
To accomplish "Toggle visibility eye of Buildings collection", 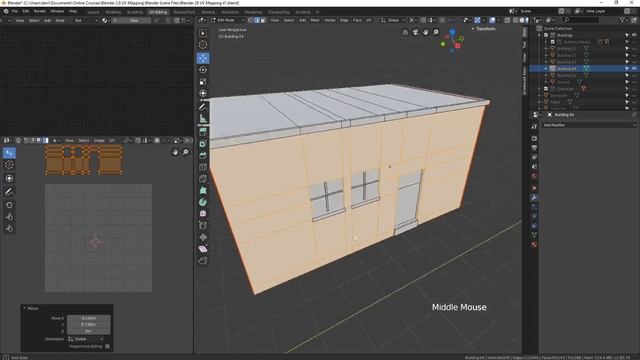I will (634, 35).
